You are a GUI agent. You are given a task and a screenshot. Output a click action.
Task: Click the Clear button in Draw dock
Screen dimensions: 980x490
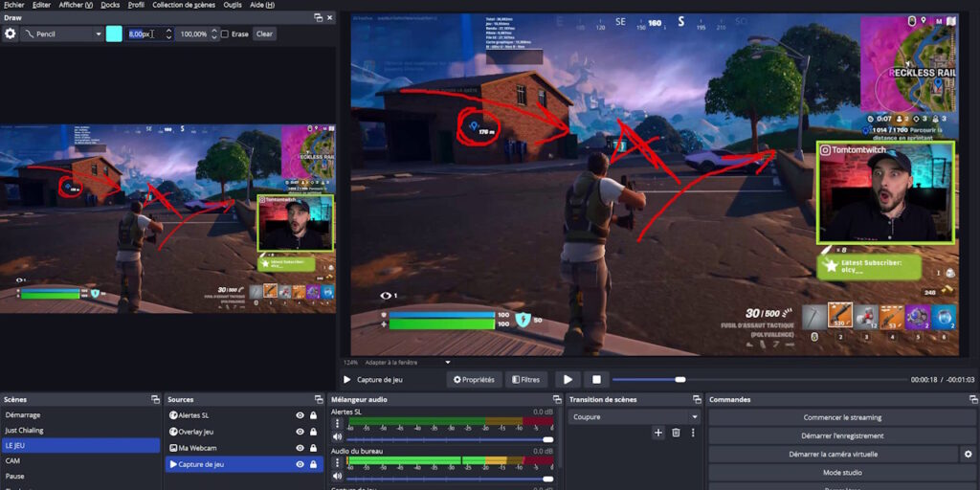coord(264,33)
